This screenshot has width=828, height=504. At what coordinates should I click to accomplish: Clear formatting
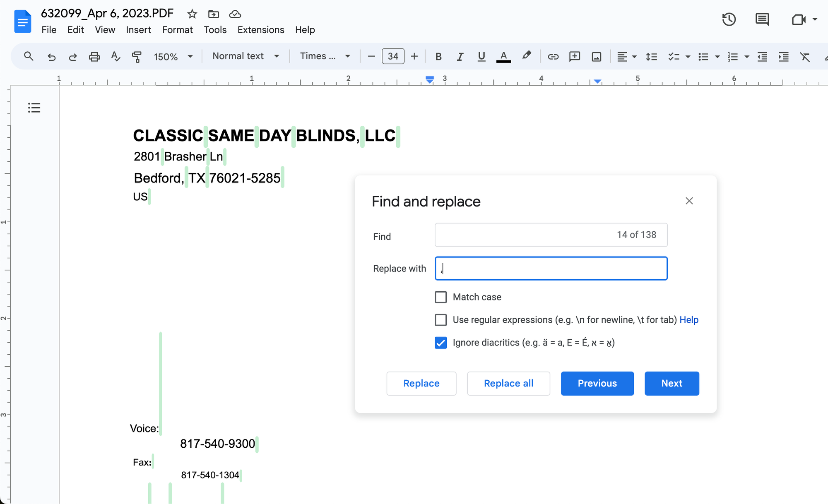click(805, 57)
